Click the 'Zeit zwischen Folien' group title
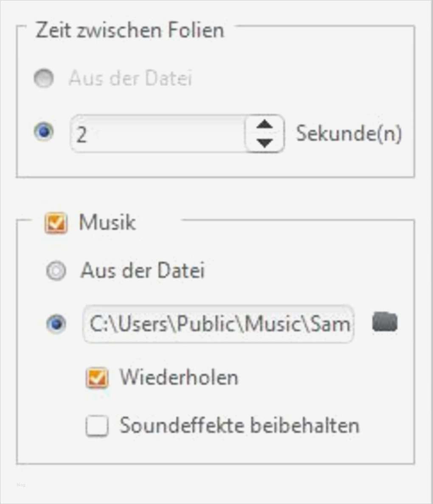 point(129,31)
